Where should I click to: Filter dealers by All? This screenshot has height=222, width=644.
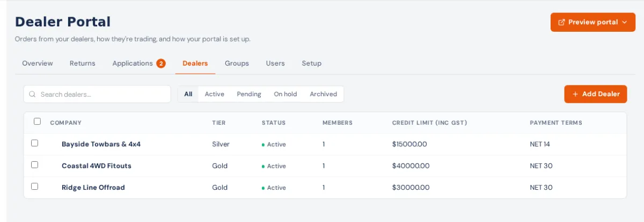tap(188, 94)
